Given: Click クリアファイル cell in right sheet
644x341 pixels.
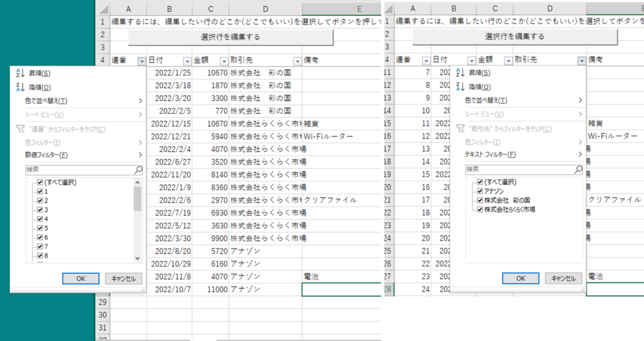Looking at the screenshot, I should 615,199.
